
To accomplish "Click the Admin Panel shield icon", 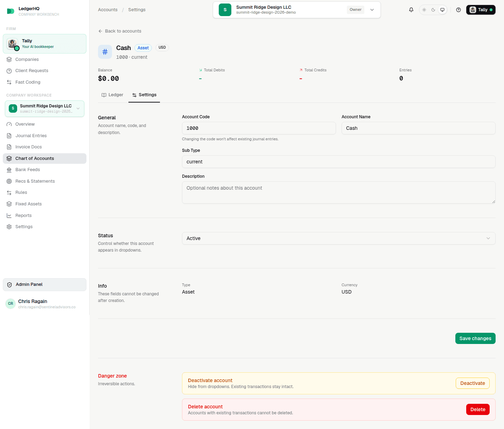I will coord(9,284).
